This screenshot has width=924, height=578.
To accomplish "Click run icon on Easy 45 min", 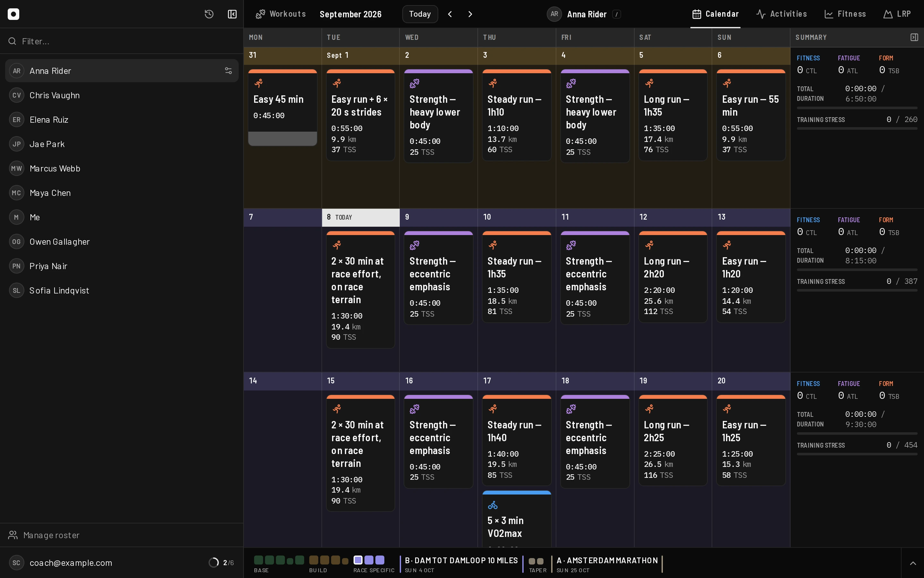I will (259, 83).
